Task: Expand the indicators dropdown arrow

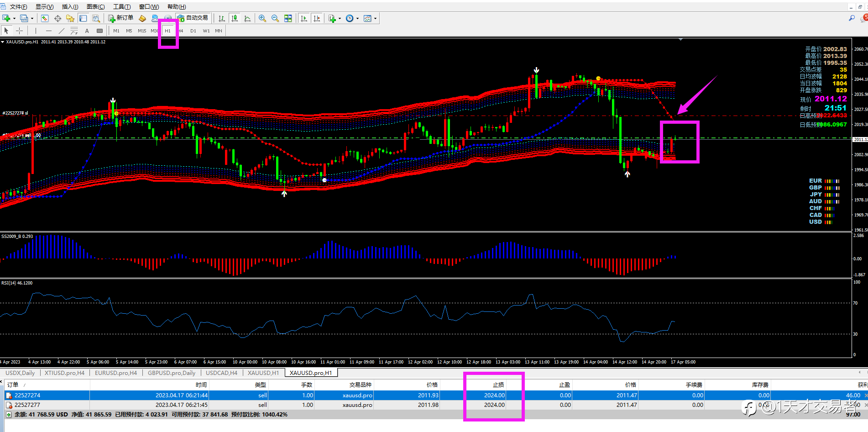Action: pyautogui.click(x=340, y=19)
